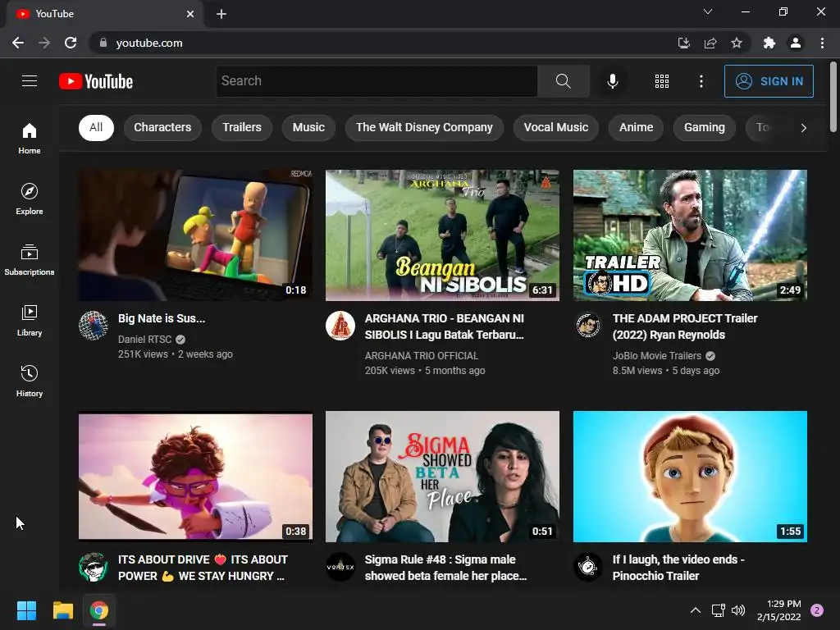840x630 pixels.
Task: Select the All filter chip
Action: [96, 127]
